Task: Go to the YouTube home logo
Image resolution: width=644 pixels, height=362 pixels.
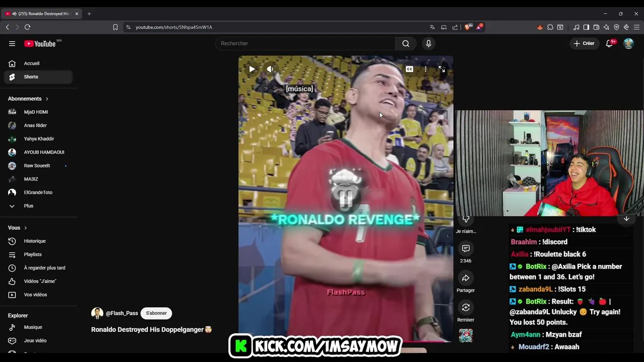Action: coord(40,44)
